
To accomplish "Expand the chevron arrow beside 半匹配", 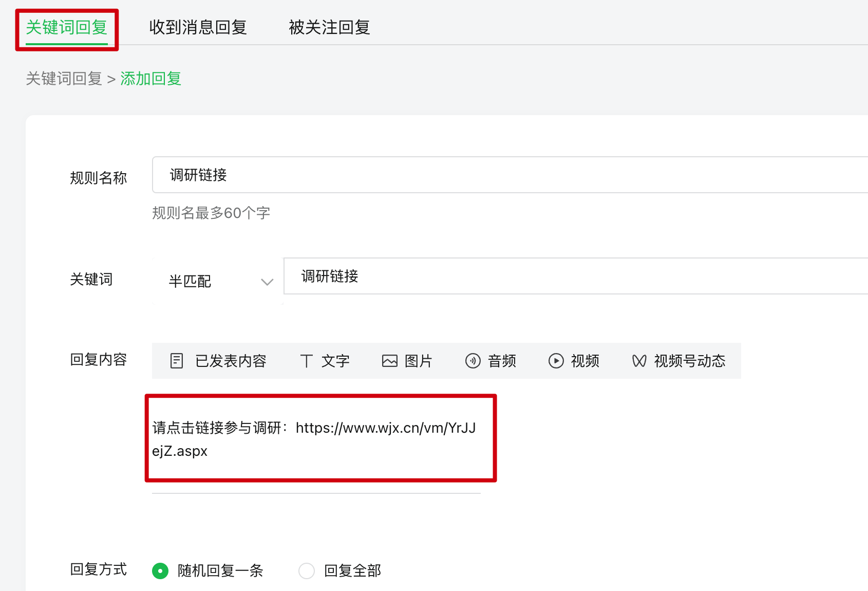I will tap(267, 282).
